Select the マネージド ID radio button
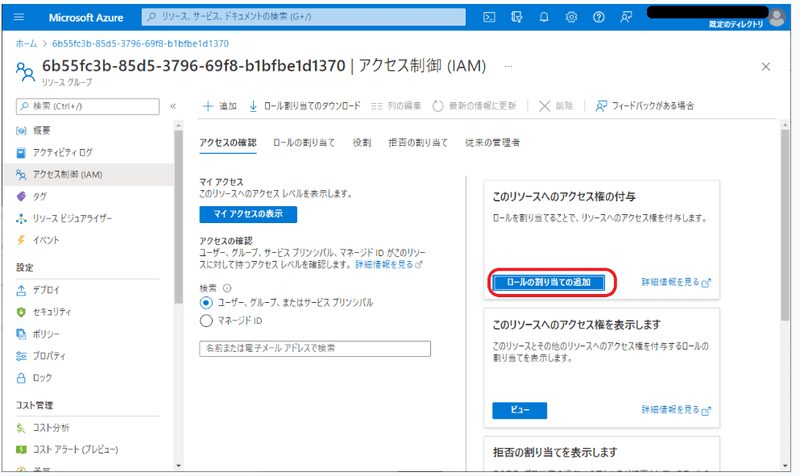The image size is (800, 476). click(x=206, y=321)
